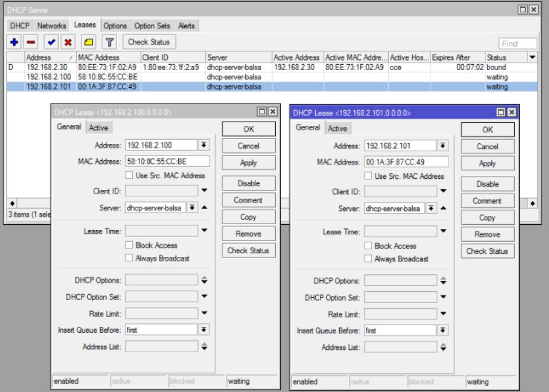Screen dimensions: 549x392
Task: Click the red X disable icon
Action: point(68,42)
